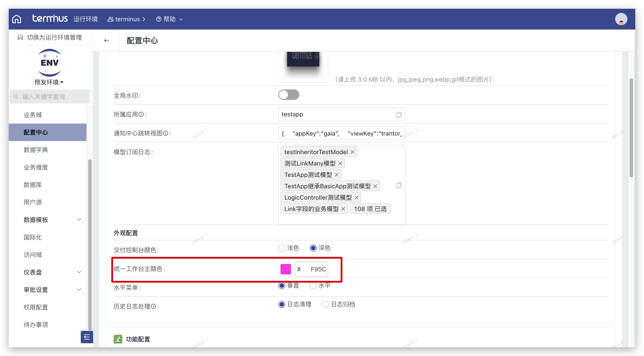
Task: Click the 所属应用 info icon
Action: [x=141, y=114]
